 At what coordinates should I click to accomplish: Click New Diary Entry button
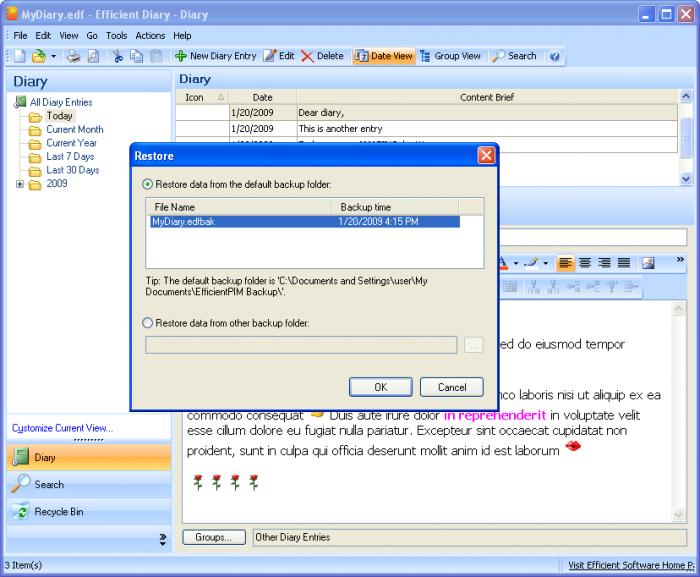click(x=216, y=56)
